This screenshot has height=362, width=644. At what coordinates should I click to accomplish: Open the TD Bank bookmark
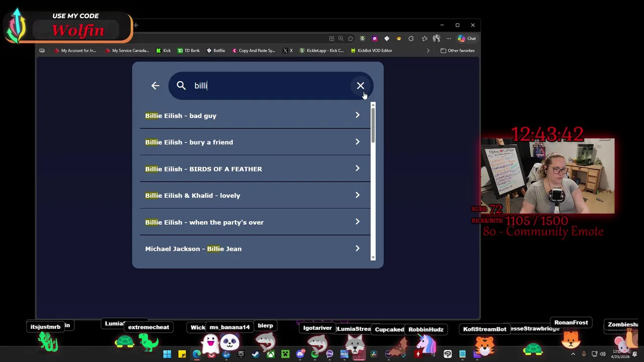pos(188,50)
